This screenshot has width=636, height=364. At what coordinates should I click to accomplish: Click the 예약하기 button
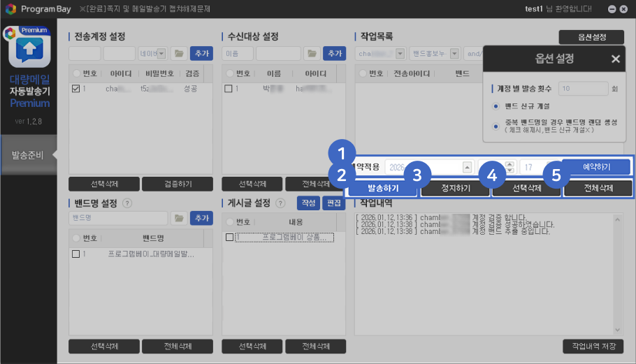coord(596,168)
